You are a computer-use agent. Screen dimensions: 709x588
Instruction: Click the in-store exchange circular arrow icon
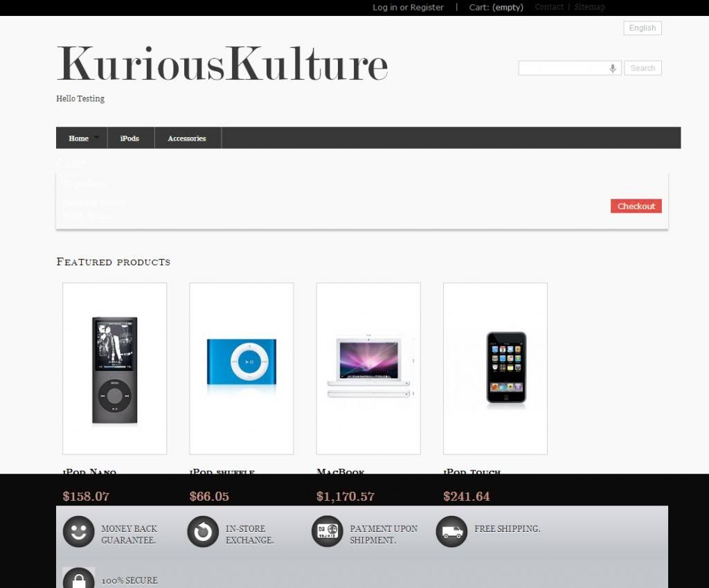tap(202, 532)
